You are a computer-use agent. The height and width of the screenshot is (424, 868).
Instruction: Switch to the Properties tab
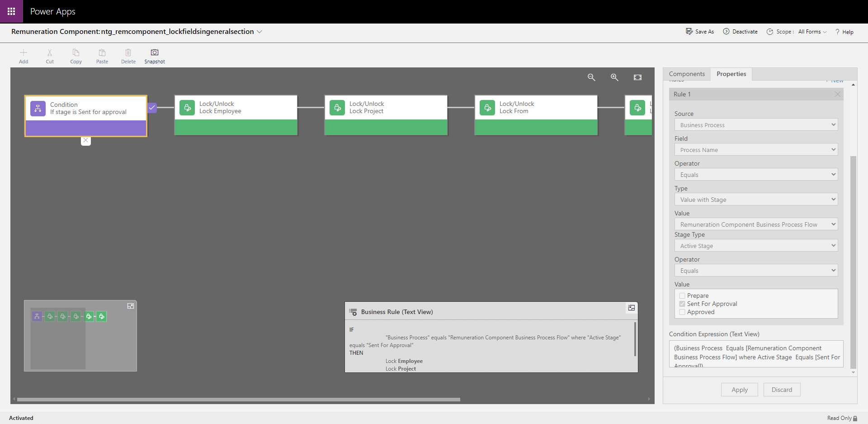731,74
